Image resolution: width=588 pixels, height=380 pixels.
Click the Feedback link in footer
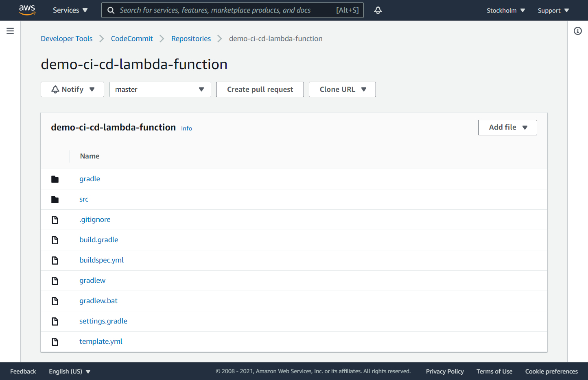click(x=23, y=371)
